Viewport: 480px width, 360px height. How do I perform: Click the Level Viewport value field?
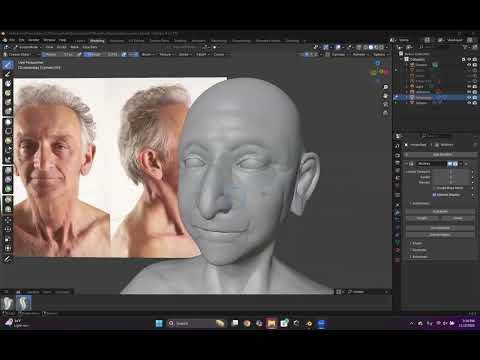pos(451,172)
